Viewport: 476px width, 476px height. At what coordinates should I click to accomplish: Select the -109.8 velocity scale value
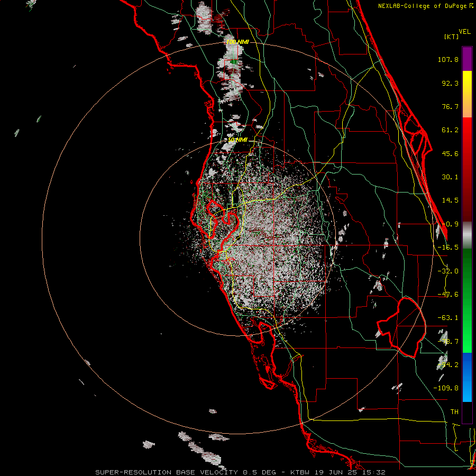[446, 388]
